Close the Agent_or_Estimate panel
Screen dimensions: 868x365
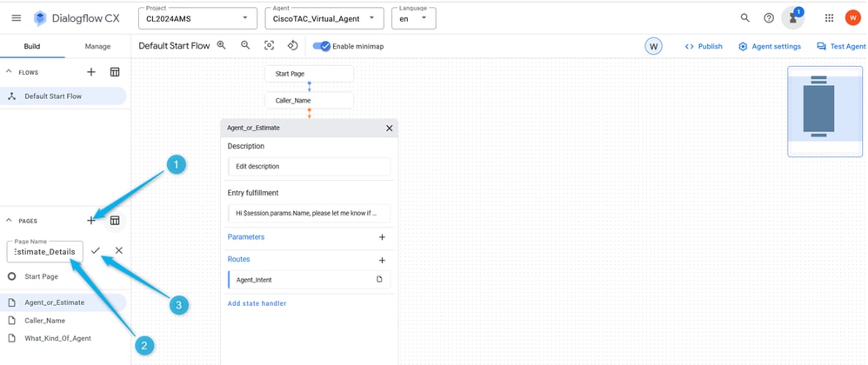click(389, 129)
